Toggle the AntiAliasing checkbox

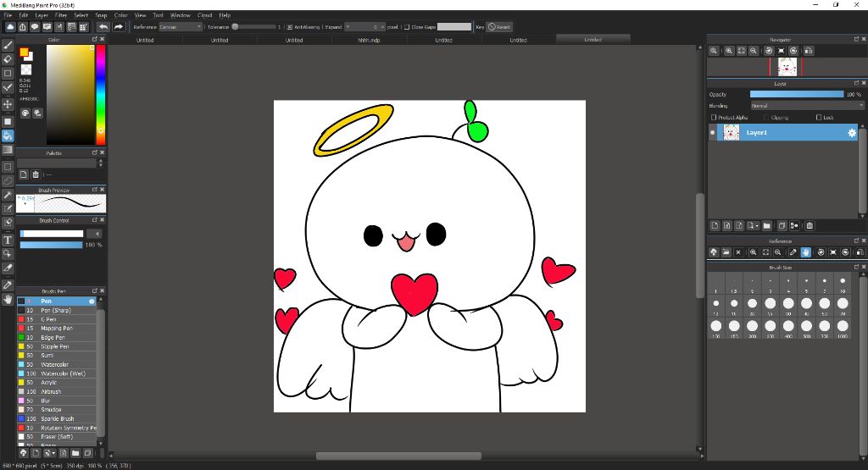(290, 27)
